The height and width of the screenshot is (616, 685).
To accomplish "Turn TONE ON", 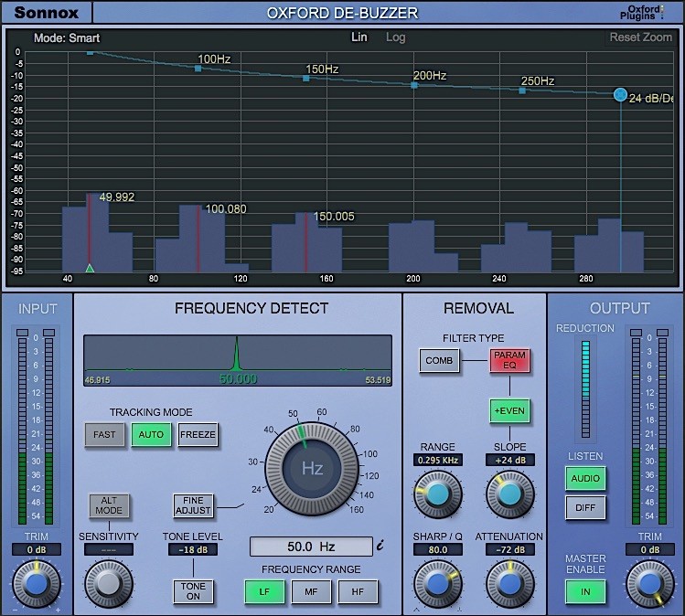I will pos(193,591).
